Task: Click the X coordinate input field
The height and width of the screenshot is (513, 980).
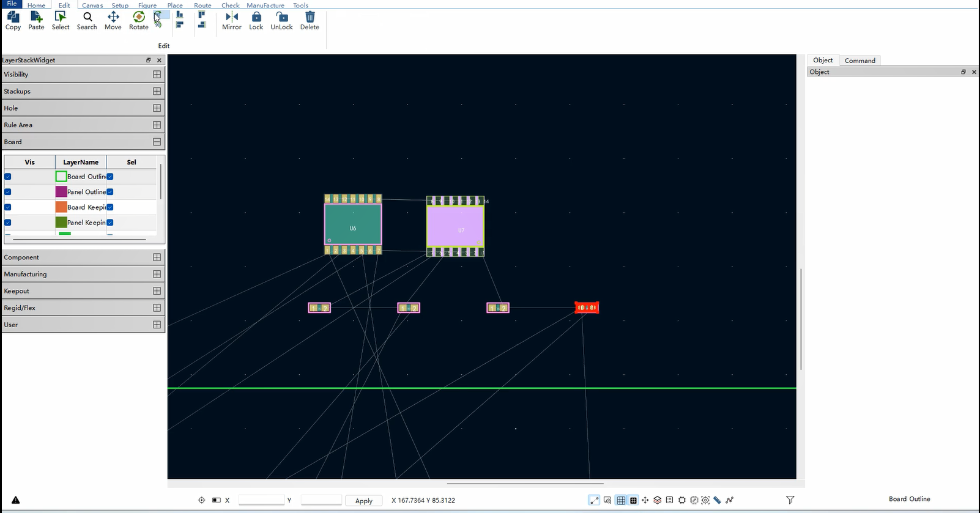Action: (261, 500)
